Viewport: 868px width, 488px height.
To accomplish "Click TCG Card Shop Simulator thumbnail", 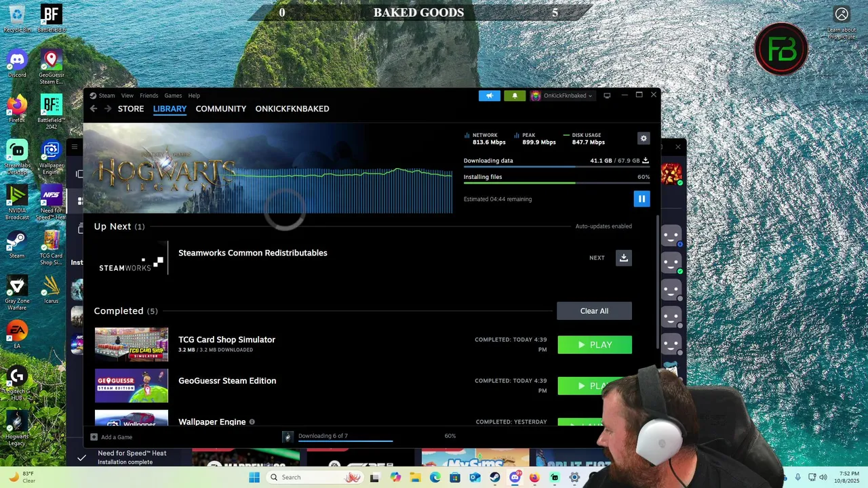I will 132,345.
